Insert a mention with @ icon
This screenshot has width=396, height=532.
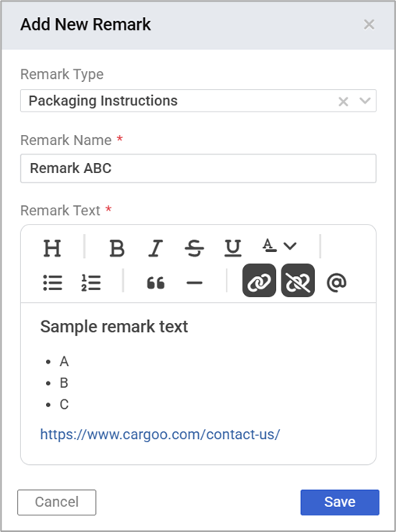click(x=336, y=282)
